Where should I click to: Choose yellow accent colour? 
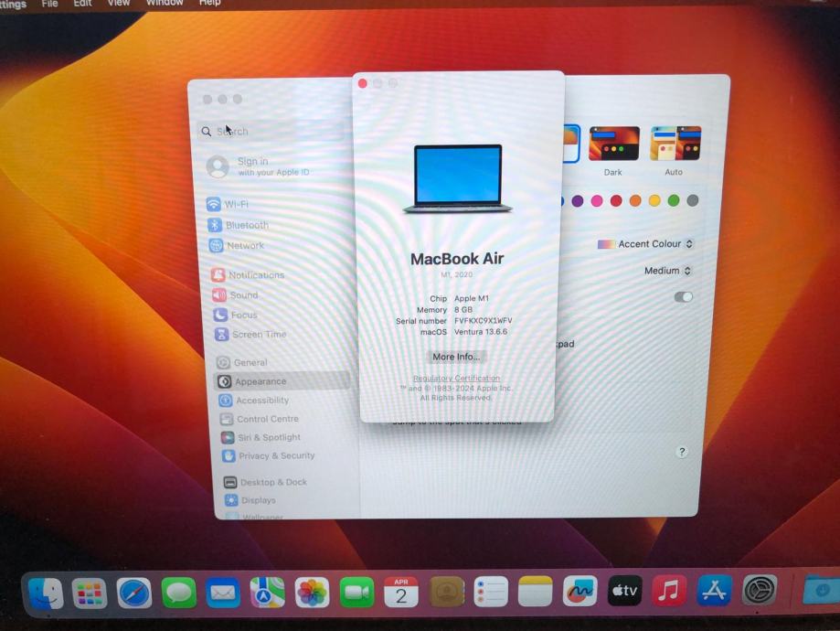tap(654, 201)
